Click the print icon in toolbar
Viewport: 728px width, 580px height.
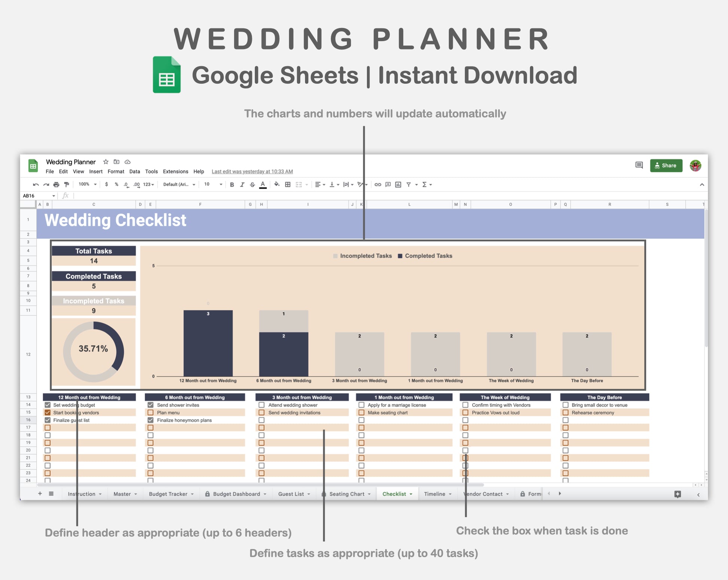click(56, 184)
